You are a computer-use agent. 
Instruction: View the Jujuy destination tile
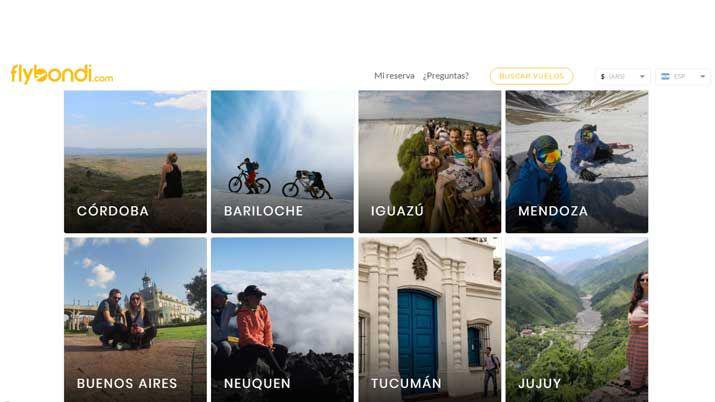click(577, 320)
